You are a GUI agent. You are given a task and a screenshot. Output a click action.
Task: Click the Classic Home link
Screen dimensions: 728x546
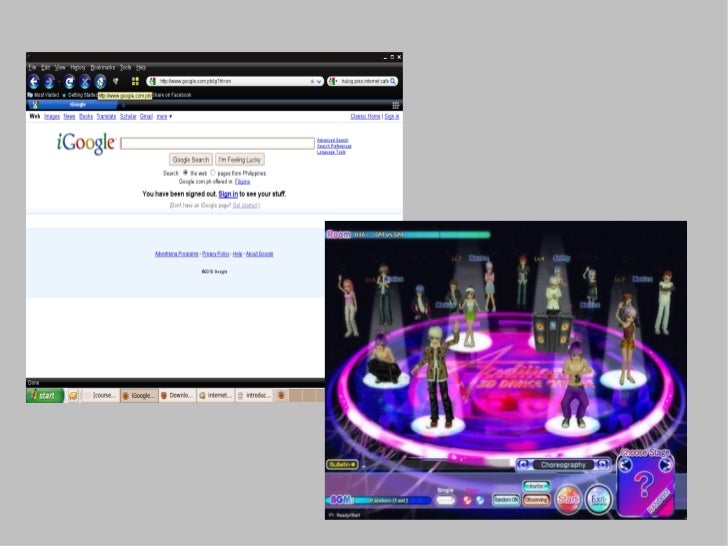click(365, 117)
